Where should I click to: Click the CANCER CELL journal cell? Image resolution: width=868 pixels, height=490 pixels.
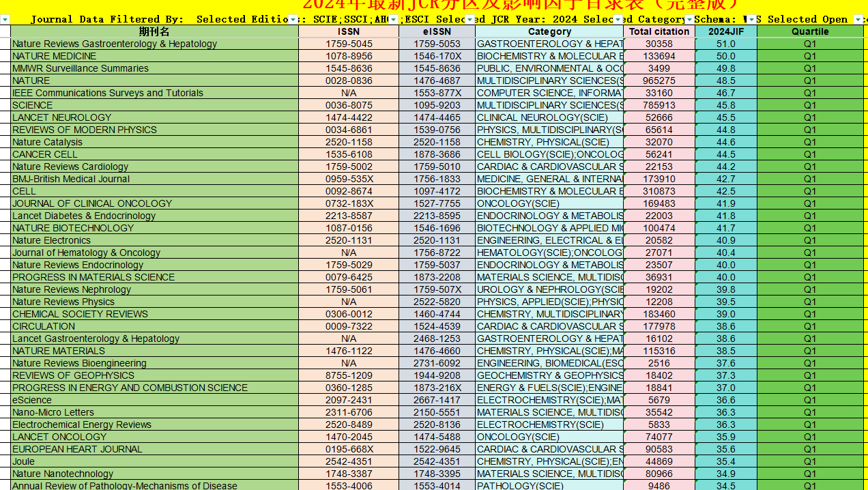[x=45, y=154]
